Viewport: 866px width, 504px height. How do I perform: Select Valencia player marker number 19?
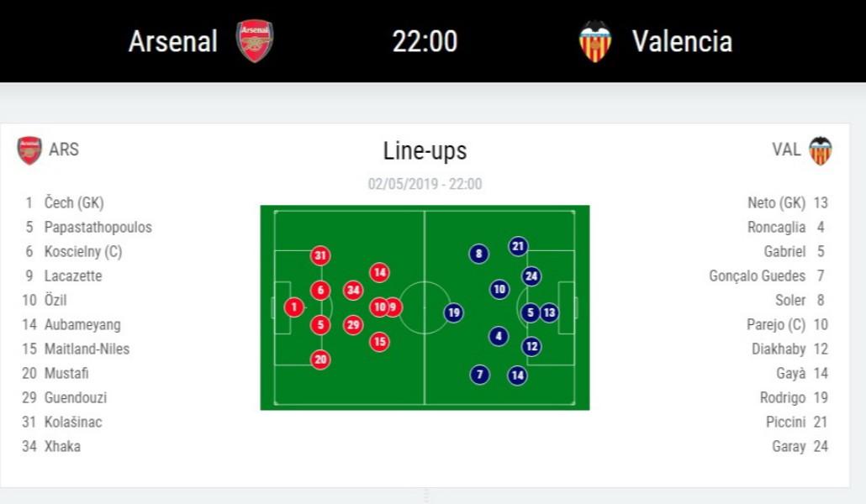(454, 312)
